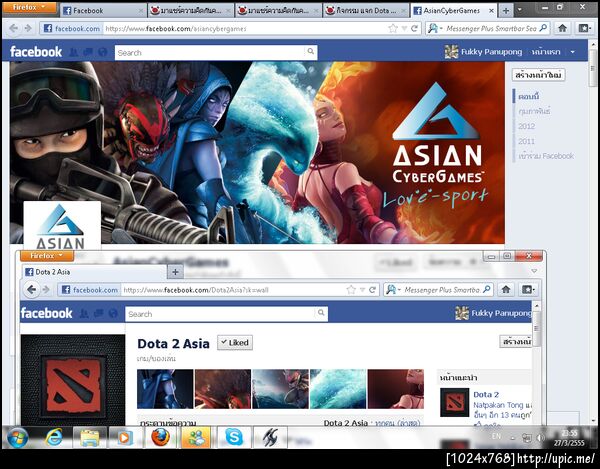Open Windows Explorer folder on taskbar
Screen dimensions: 600x469
[x=90, y=437]
